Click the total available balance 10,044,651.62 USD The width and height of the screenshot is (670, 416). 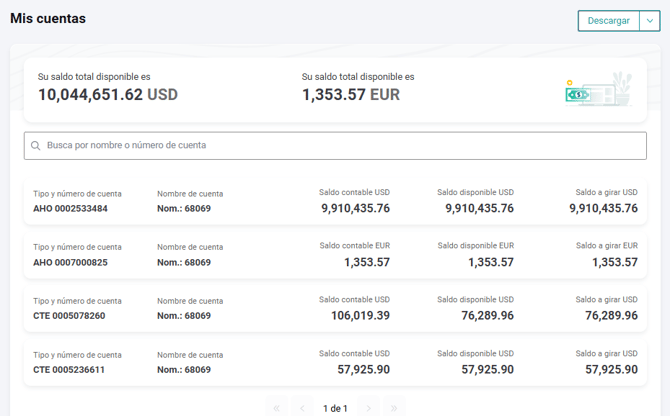click(108, 95)
